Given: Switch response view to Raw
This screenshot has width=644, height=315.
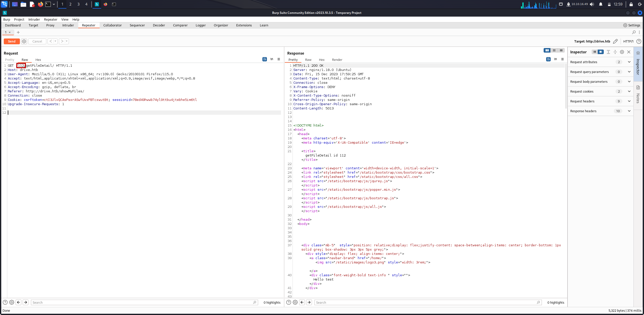Looking at the screenshot, I should tap(308, 60).
